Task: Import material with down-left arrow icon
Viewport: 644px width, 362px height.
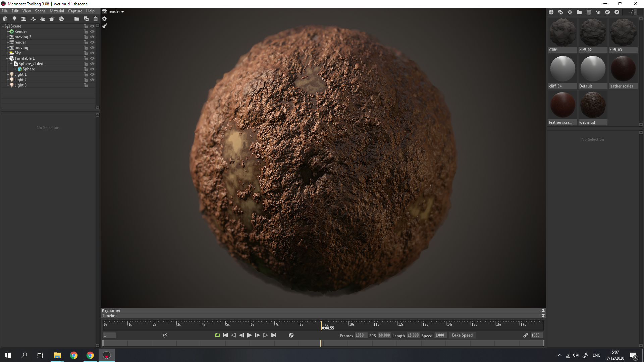Action: tap(607, 12)
